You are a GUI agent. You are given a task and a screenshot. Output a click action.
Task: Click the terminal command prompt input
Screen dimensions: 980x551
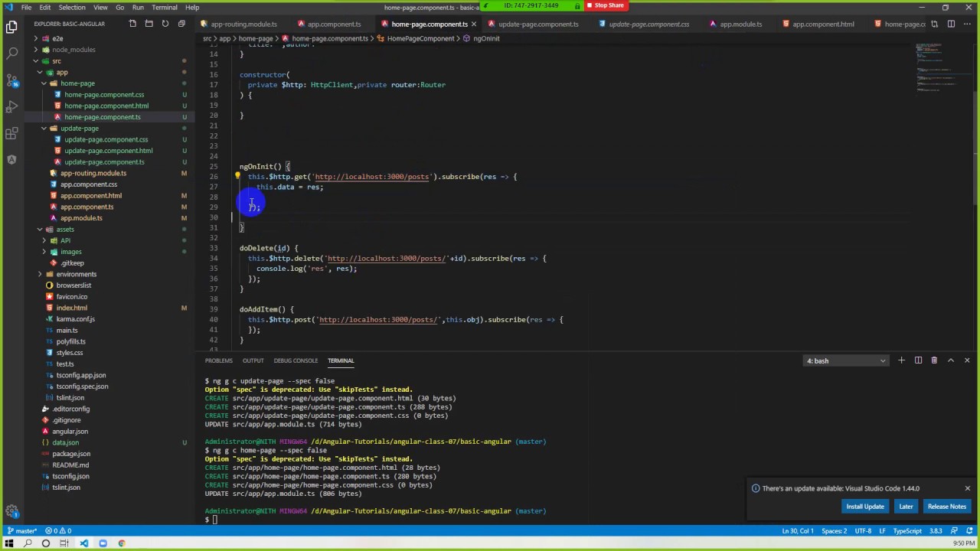click(215, 520)
